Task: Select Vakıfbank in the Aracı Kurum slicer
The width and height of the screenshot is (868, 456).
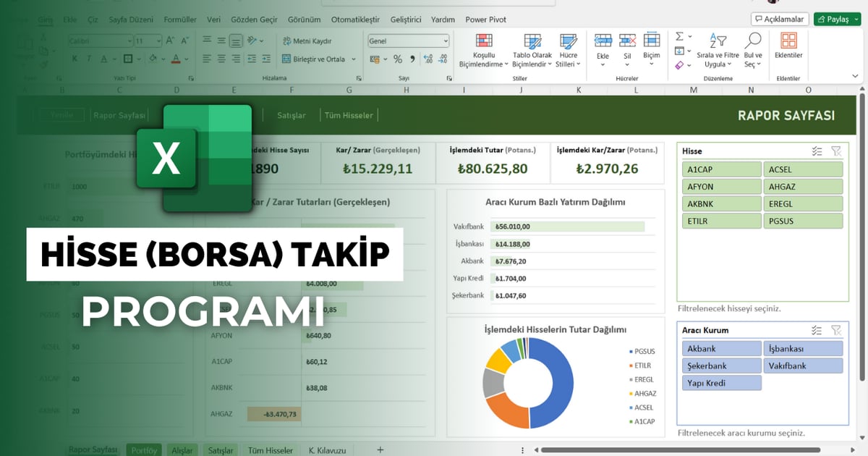Action: (803, 366)
